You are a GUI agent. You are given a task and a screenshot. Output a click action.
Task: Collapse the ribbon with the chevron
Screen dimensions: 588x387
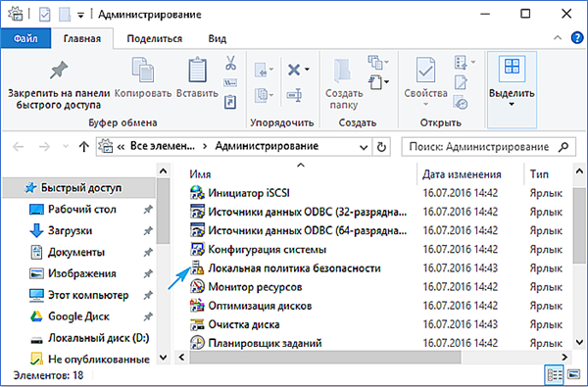pyautogui.click(x=558, y=38)
